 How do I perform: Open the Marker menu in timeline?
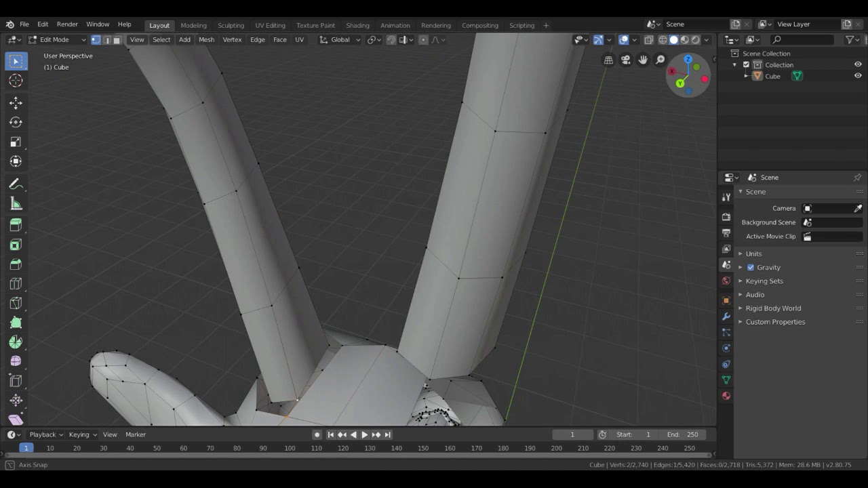click(x=136, y=434)
